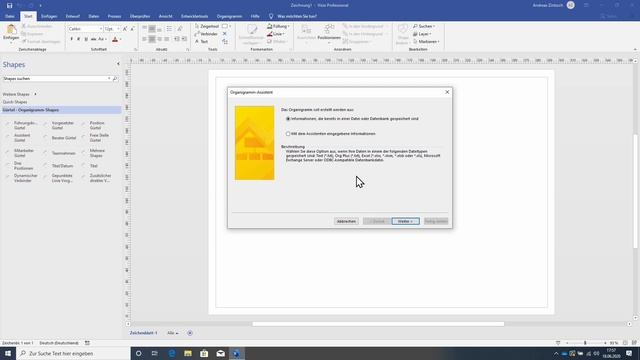
Task: Open the font name dropdown
Action: (101, 29)
